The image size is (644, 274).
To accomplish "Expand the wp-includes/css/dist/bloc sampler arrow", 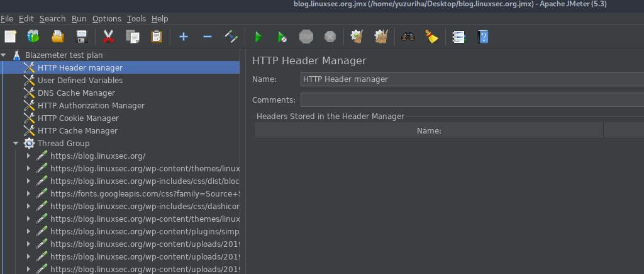I will coord(28,181).
